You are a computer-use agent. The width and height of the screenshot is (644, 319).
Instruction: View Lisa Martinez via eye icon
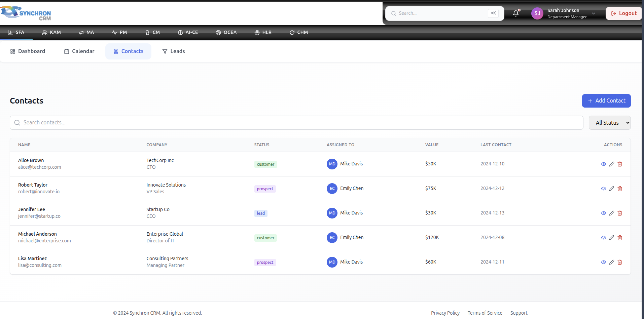(603, 262)
